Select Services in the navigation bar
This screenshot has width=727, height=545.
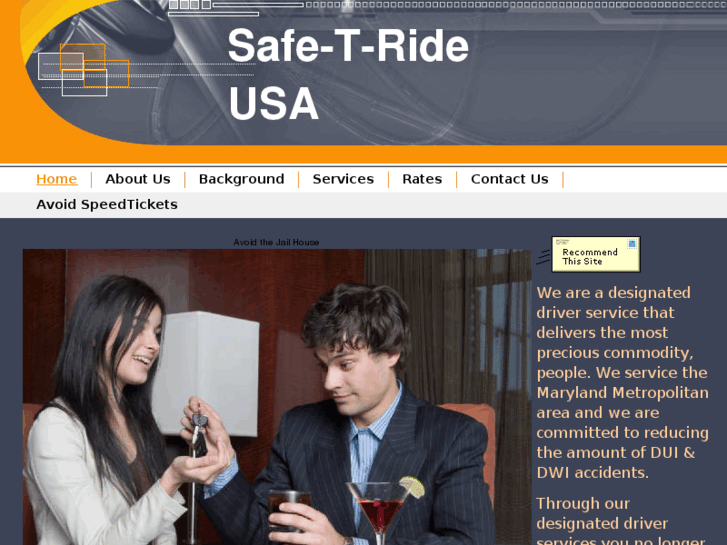coord(343,179)
